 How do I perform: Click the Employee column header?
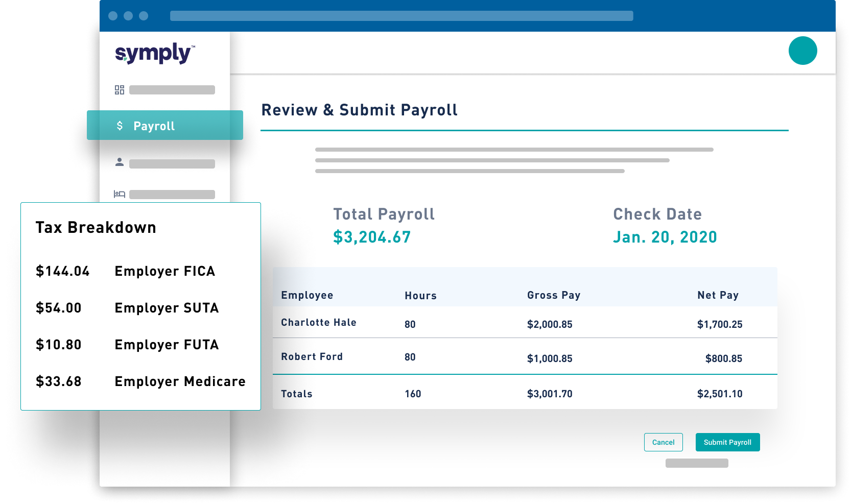pyautogui.click(x=307, y=295)
